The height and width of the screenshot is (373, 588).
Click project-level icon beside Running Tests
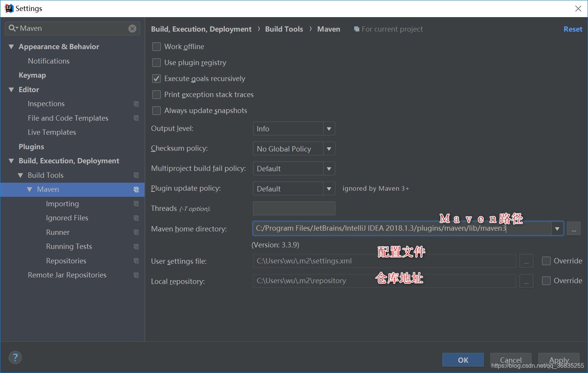pyautogui.click(x=136, y=247)
